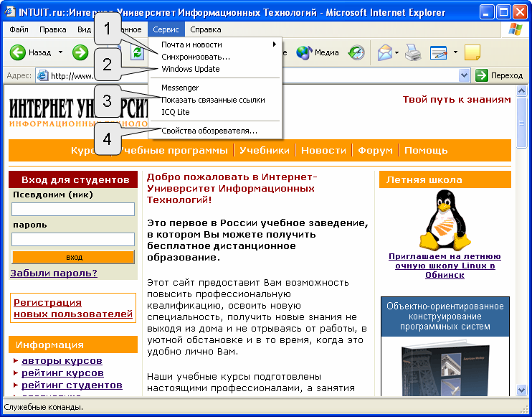Select Messenger menu item
The height and width of the screenshot is (417, 532).
tap(215, 88)
